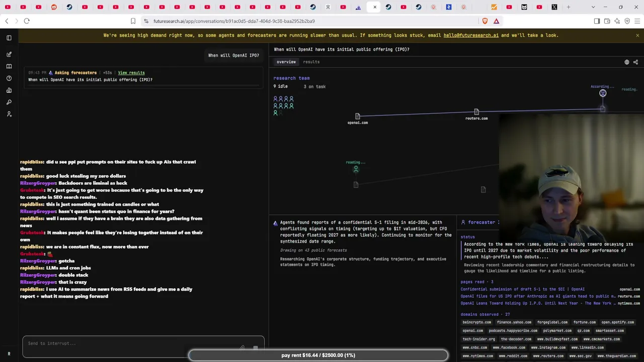The width and height of the screenshot is (644, 362).
Task: Click the site info icon in address bar
Action: [x=146, y=21]
